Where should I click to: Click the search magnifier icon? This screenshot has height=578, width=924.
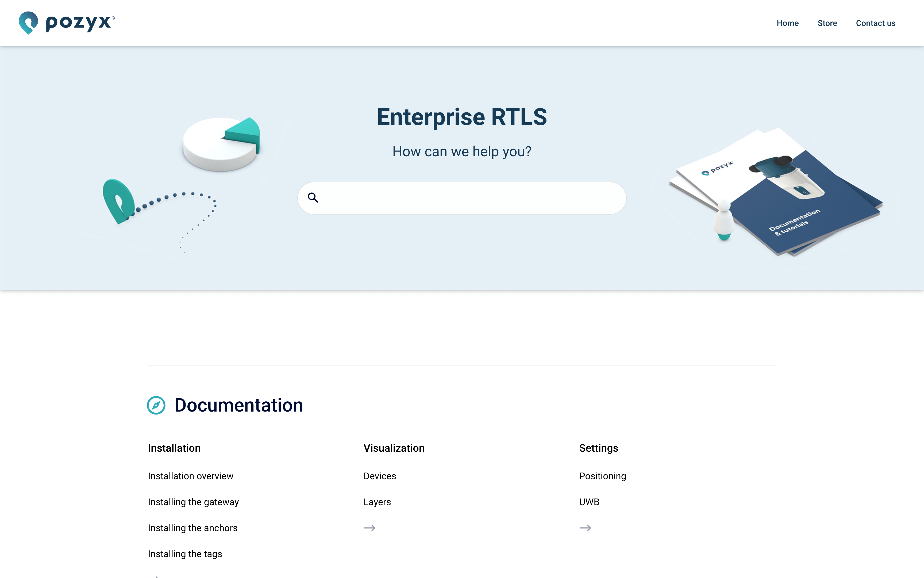[313, 198]
